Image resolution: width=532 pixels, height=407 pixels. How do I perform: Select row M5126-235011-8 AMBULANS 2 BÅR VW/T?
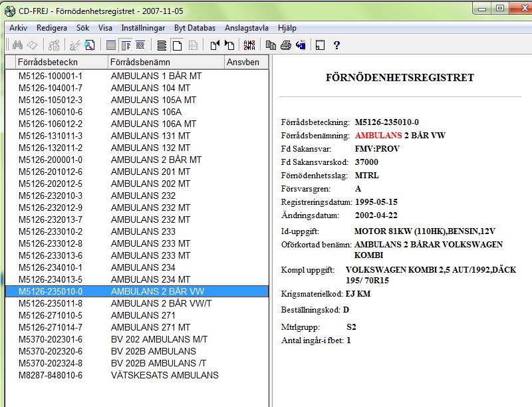click(x=160, y=303)
